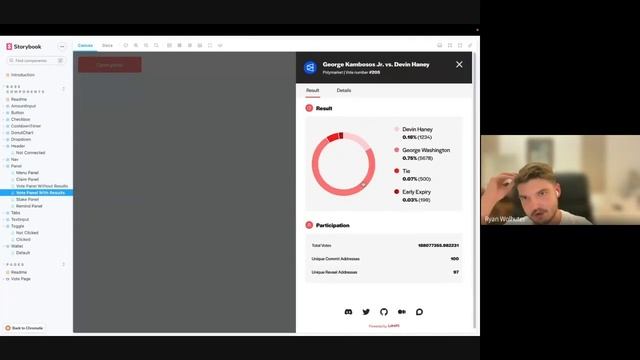640x360 pixels.
Task: Open the Remind Panel story
Action: tap(29, 206)
